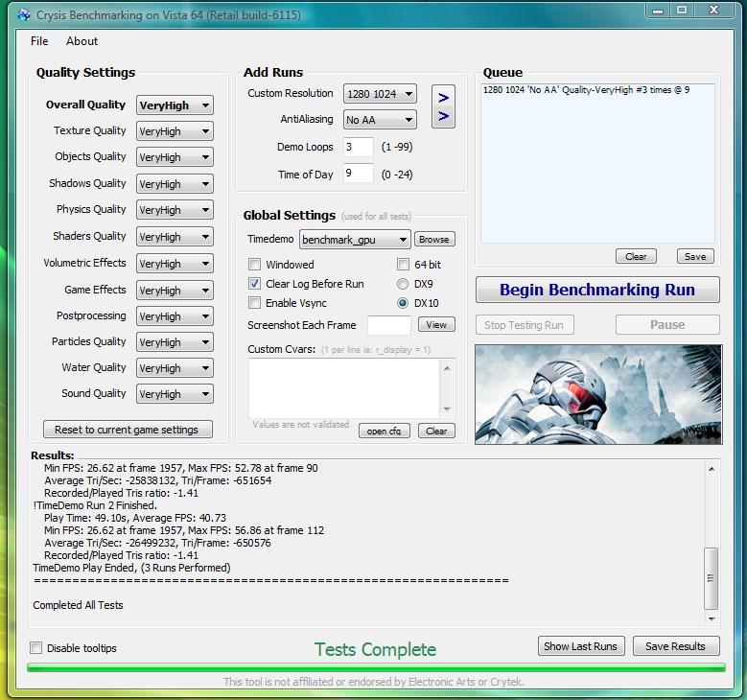Click the Demo Loops input field

coord(359,147)
